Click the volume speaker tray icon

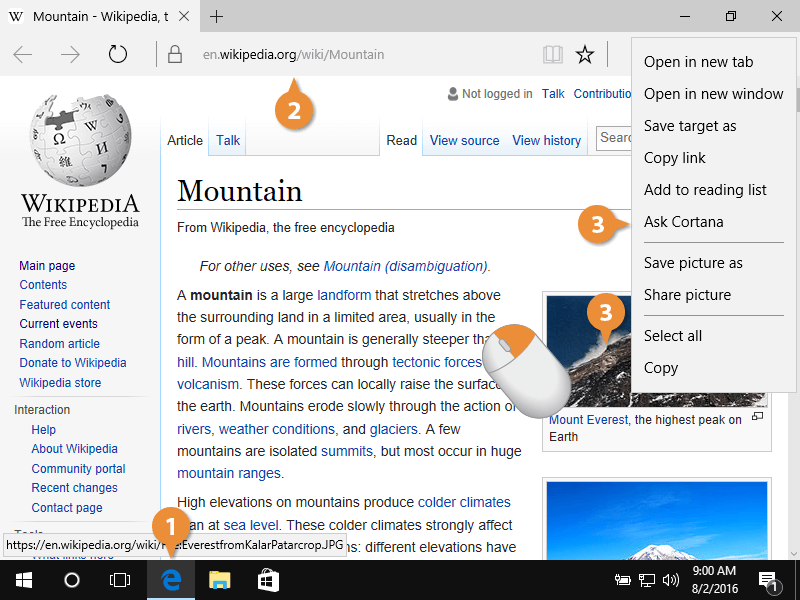click(x=671, y=580)
